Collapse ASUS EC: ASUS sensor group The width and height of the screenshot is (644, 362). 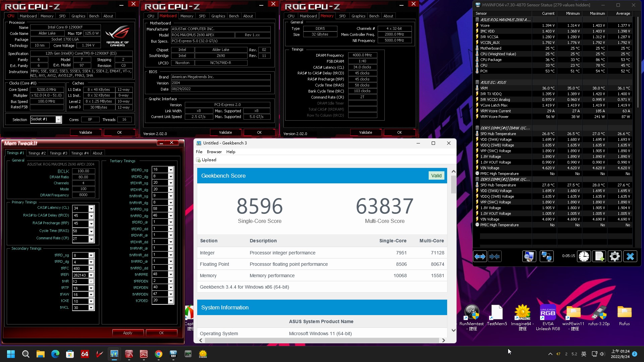(x=477, y=82)
